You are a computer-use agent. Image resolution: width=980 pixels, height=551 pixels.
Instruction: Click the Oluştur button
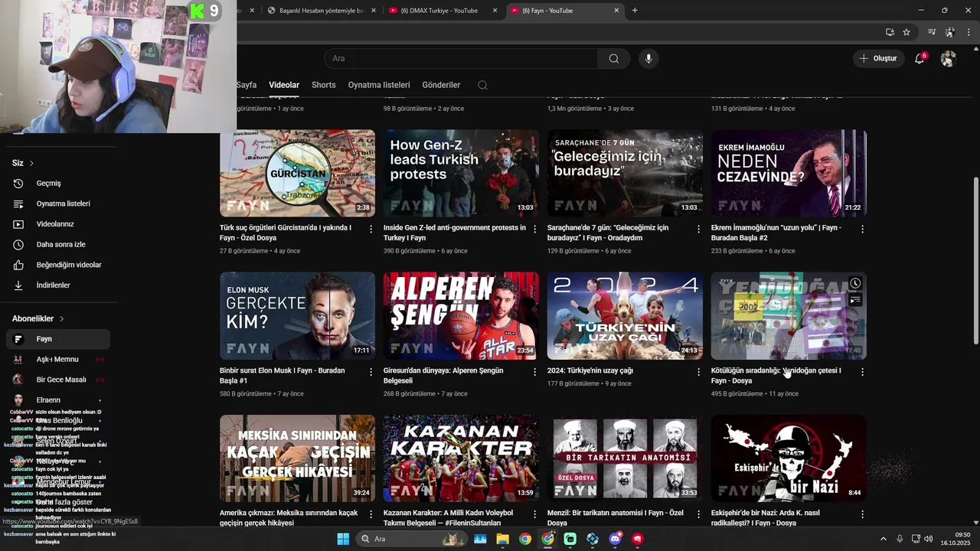877,58
